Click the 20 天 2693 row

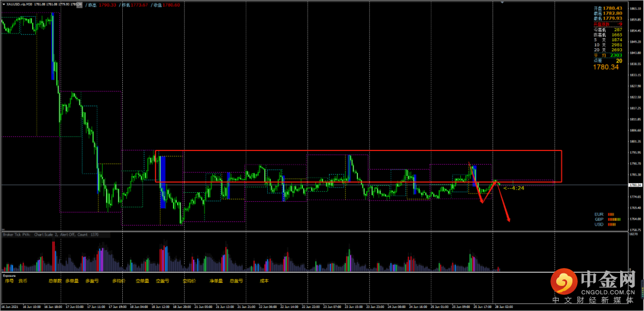pyautogui.click(x=608, y=50)
